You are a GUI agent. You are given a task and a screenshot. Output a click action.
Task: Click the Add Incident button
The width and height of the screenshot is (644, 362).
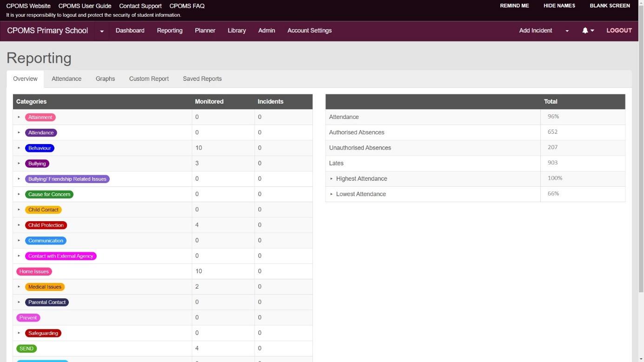pyautogui.click(x=536, y=31)
